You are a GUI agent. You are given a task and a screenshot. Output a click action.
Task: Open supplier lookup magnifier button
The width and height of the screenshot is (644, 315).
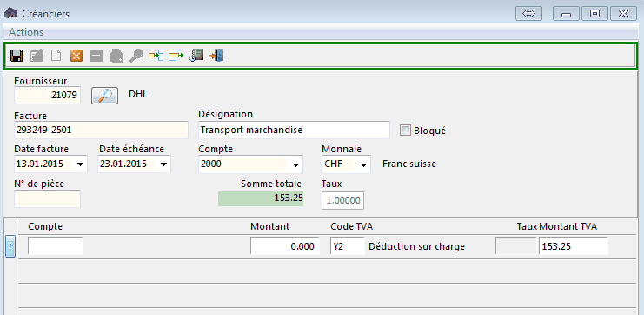point(105,96)
